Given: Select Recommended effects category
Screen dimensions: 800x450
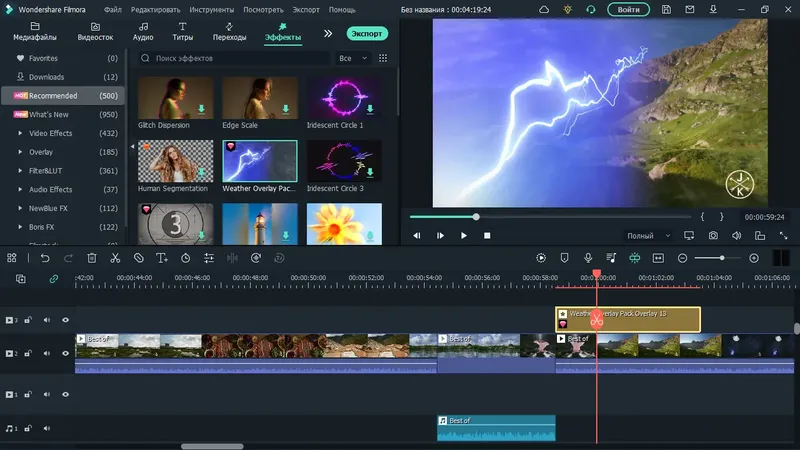Looking at the screenshot, I should pyautogui.click(x=62, y=95).
